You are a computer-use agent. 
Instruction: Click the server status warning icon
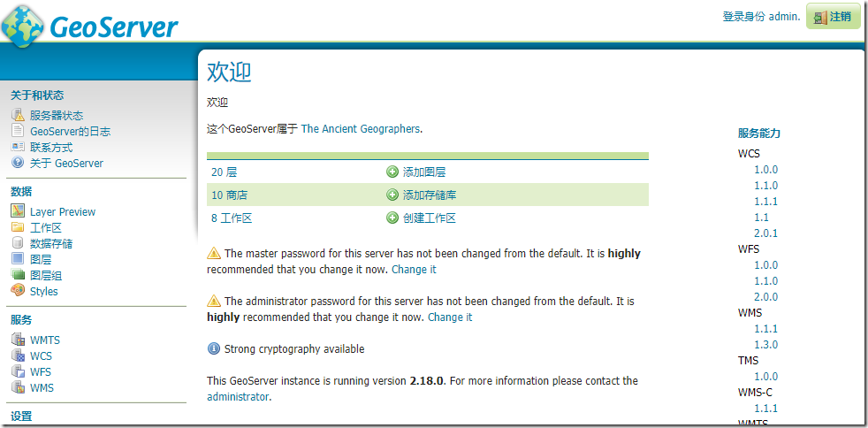pos(19,115)
